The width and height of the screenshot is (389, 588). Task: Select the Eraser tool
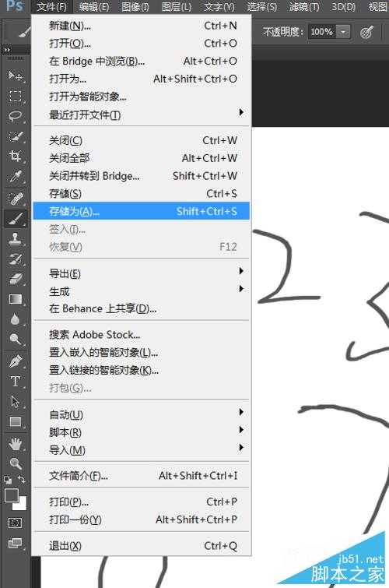[15, 279]
